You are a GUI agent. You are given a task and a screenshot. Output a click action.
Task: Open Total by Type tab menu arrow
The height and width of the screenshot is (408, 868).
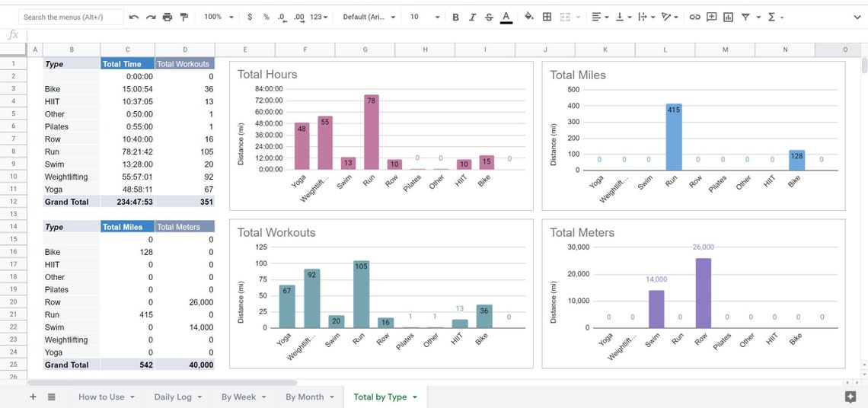click(x=415, y=397)
